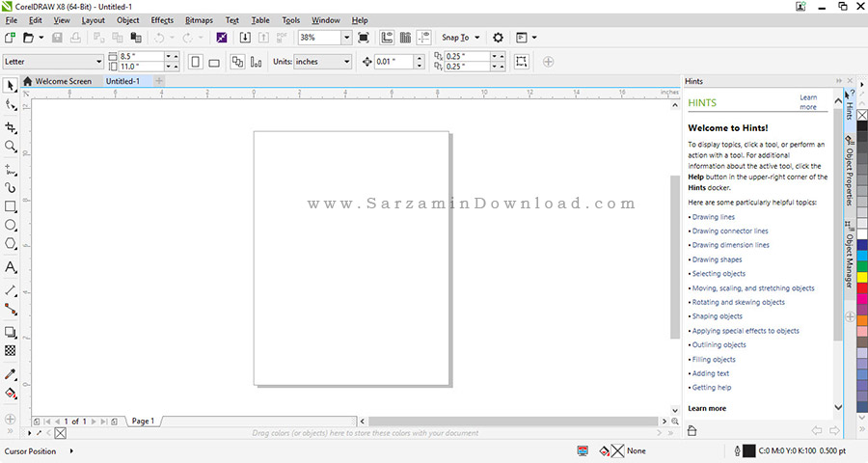Select the Zoom tool
868x463 pixels.
pos(10,147)
